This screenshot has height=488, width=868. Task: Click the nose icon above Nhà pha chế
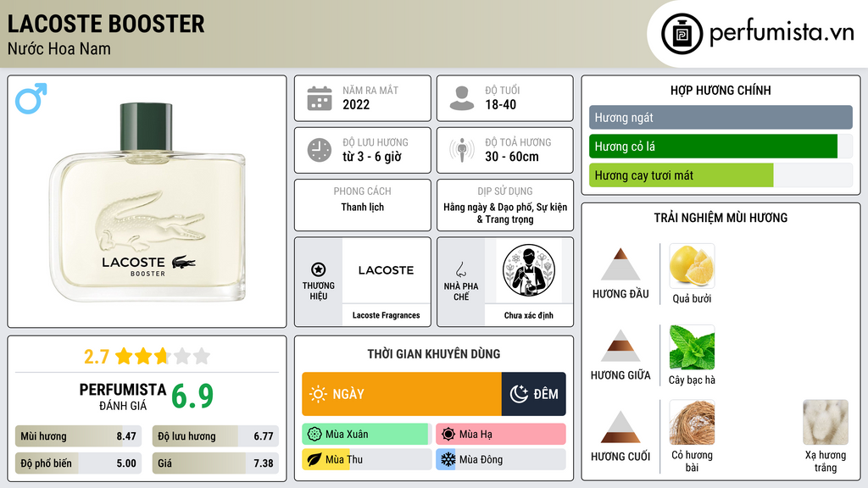pyautogui.click(x=460, y=269)
